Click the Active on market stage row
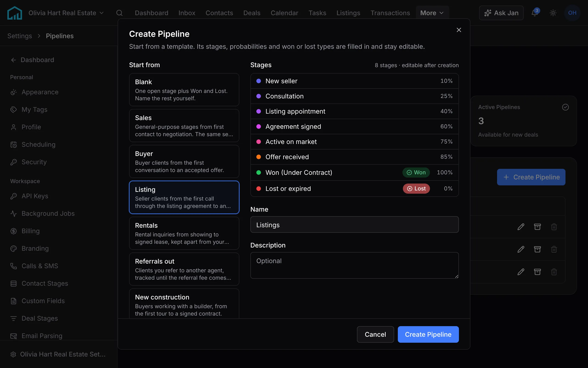The width and height of the screenshot is (588, 368). [354, 142]
